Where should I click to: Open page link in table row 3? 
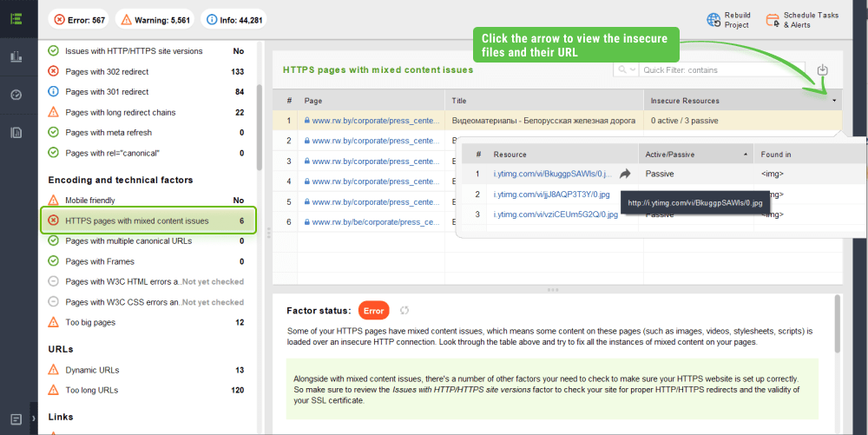tap(376, 161)
